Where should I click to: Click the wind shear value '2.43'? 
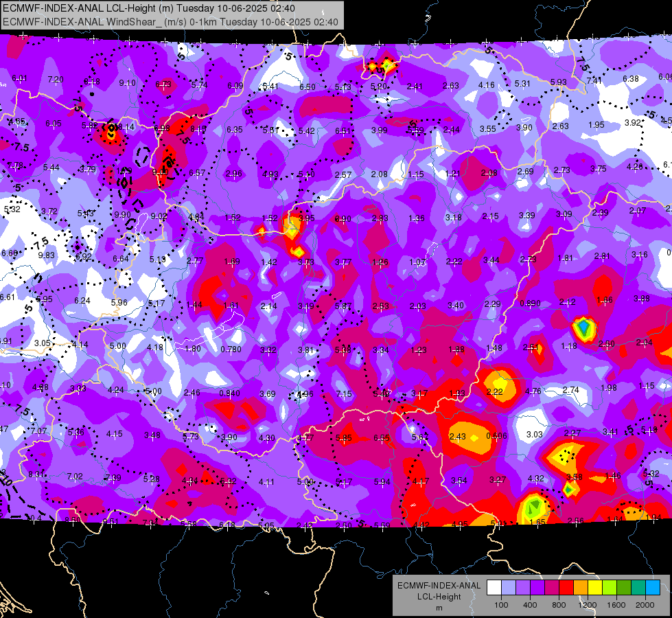click(457, 436)
